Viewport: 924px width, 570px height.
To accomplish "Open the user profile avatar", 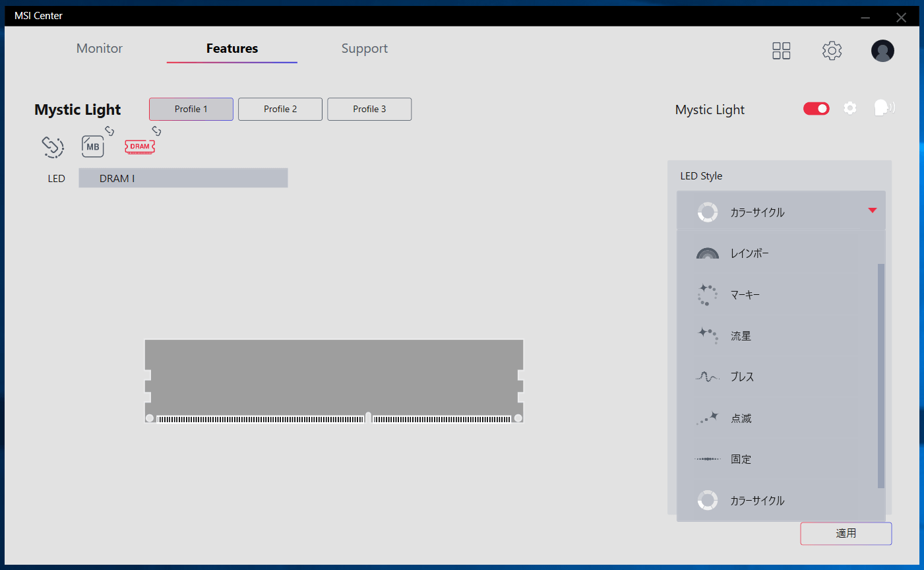I will (882, 51).
